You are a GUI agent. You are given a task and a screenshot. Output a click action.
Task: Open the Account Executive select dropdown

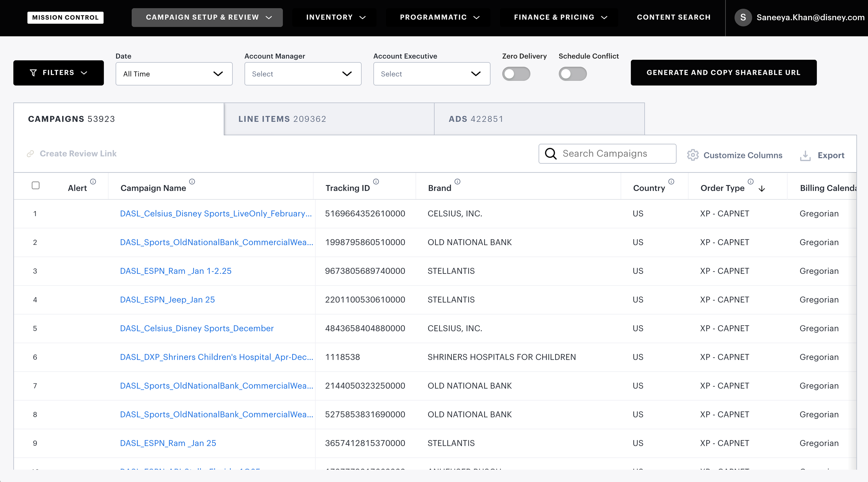click(432, 74)
